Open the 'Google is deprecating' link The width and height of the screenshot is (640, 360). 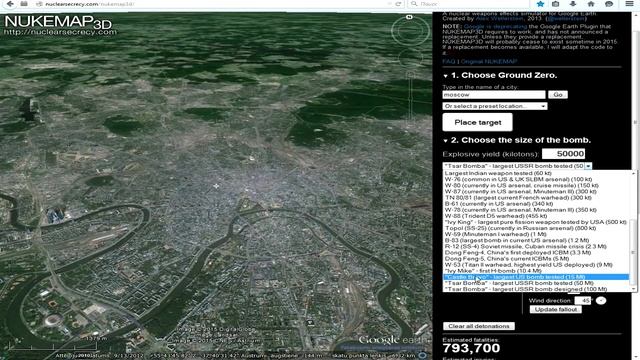pos(496,27)
